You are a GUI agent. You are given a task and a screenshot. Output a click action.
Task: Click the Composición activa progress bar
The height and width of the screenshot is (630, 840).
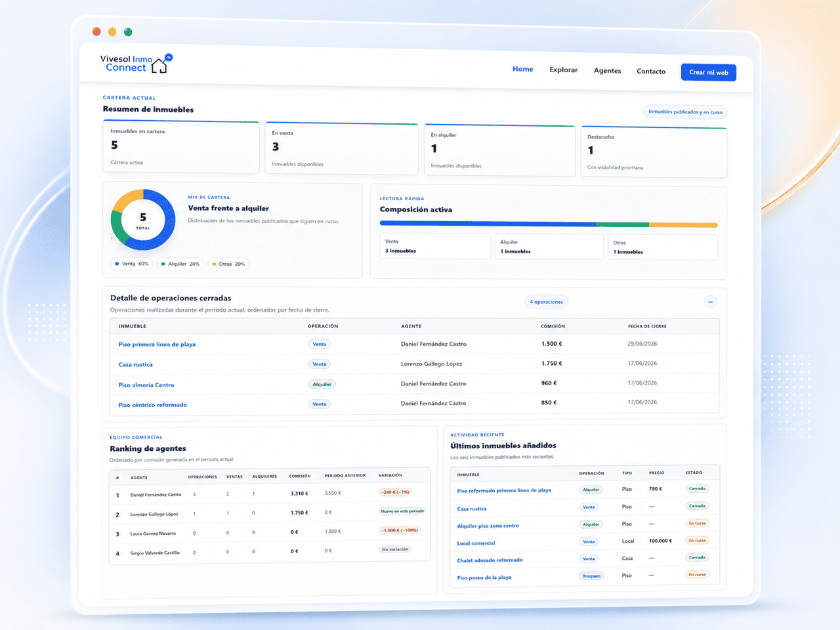coord(549,224)
